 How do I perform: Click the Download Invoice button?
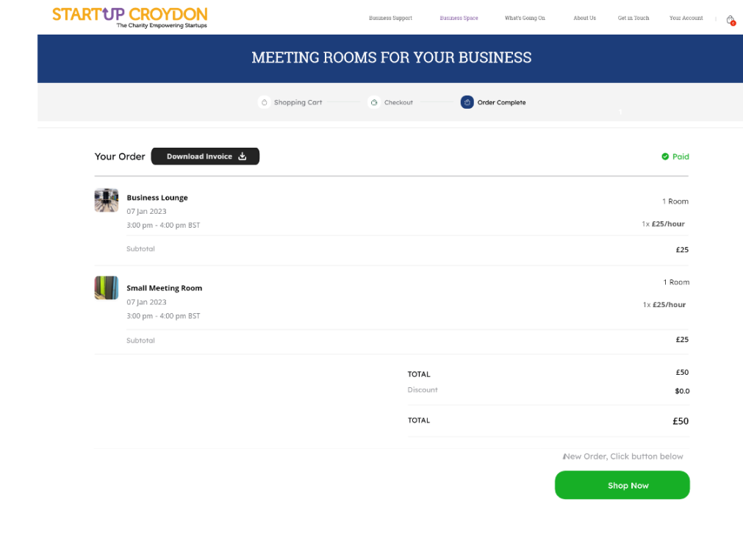pyautogui.click(x=205, y=157)
